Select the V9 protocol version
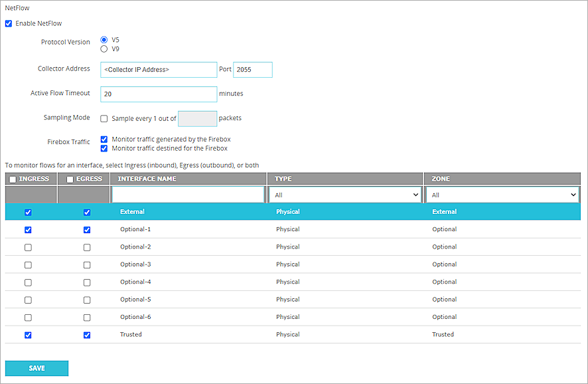Image resolution: width=588 pixels, height=384 pixels. tap(104, 48)
